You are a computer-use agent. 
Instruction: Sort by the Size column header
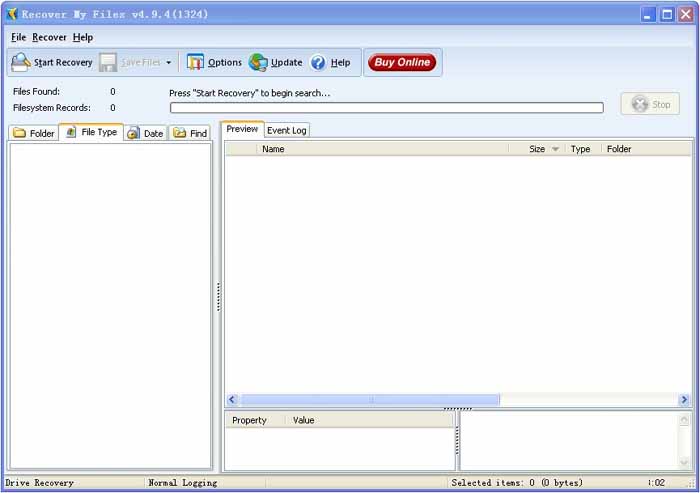[x=537, y=149]
